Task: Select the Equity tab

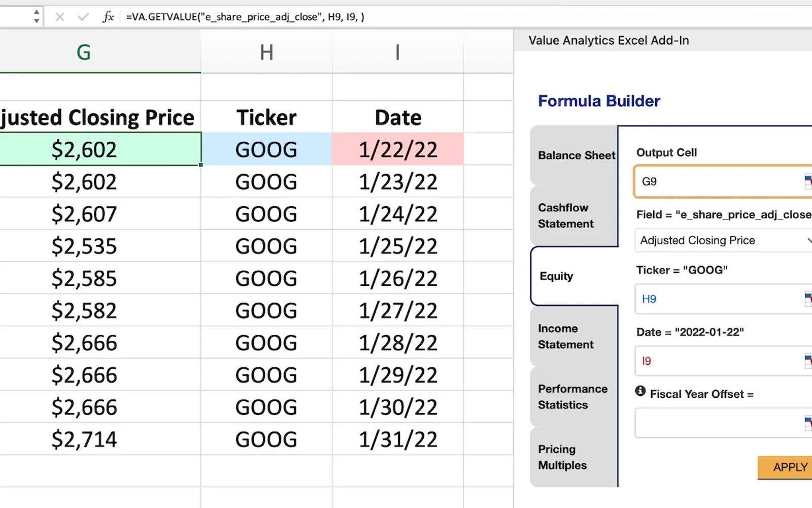Action: coord(574,276)
